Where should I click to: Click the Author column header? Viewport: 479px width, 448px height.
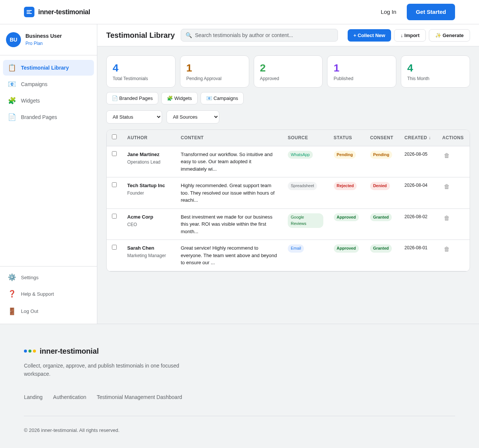[x=137, y=138]
